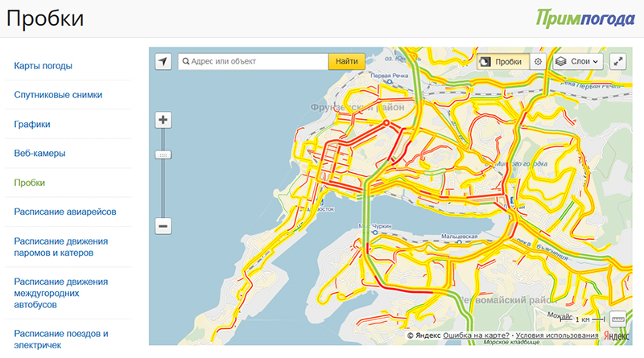The height and width of the screenshot is (358, 644).
Task: Click the Первая Речка station marker
Action: click(390, 82)
